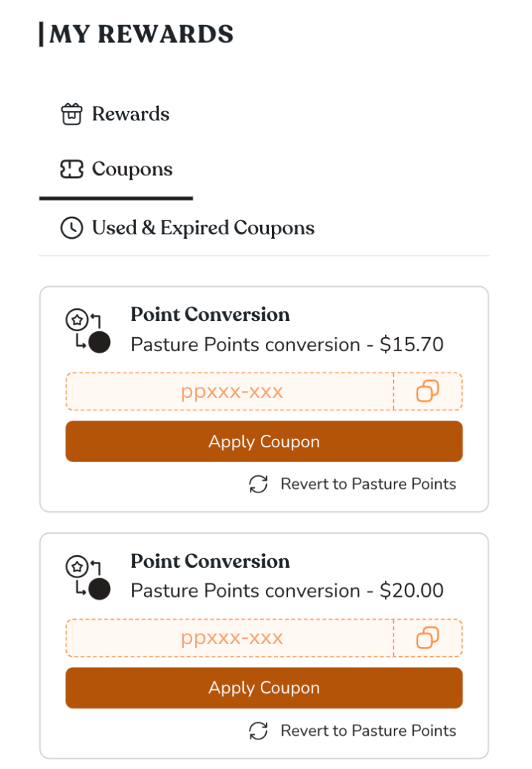
Task: Apply the $15.70 Pasture Points coupon
Action: 264,441
